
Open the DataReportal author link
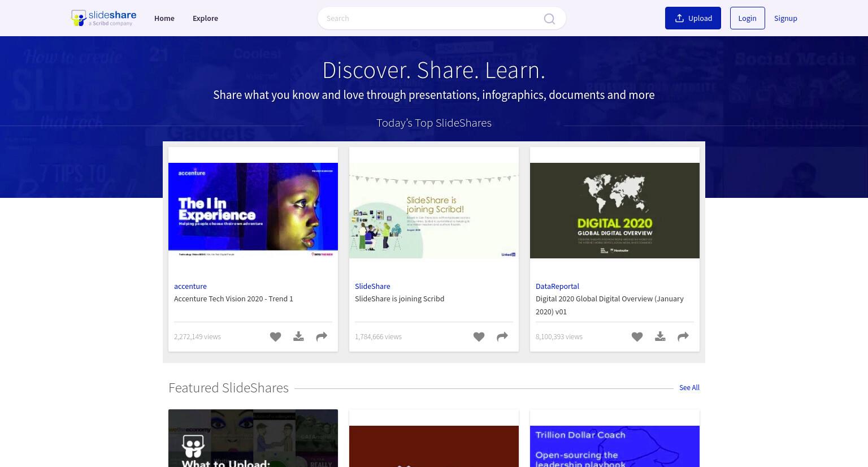pos(557,286)
